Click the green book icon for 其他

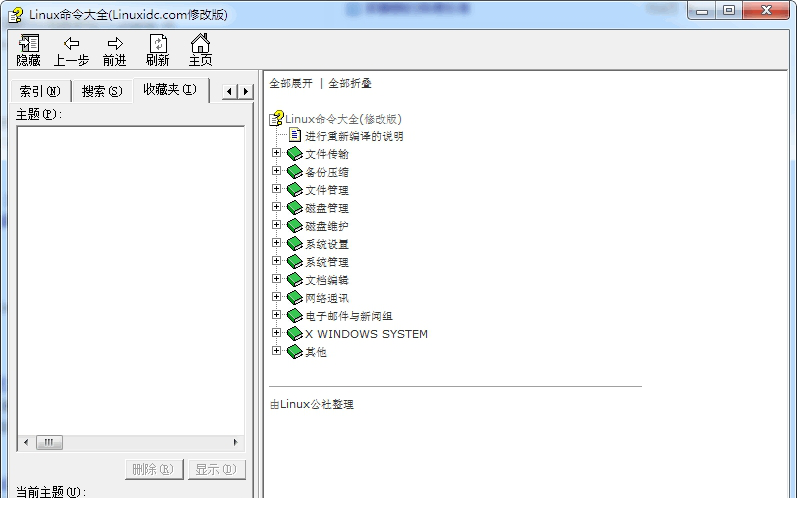coord(295,351)
